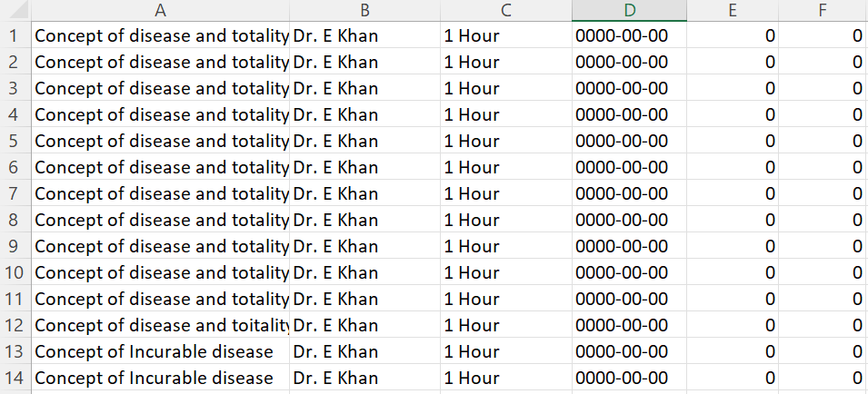Click the highlighted column D header
868x394 pixels.
(x=629, y=10)
